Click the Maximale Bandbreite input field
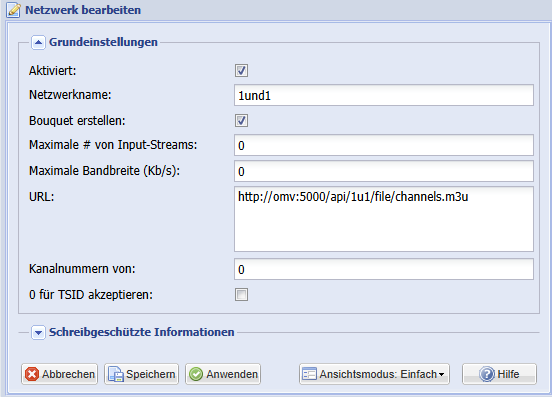The width and height of the screenshot is (552, 397). (384, 171)
